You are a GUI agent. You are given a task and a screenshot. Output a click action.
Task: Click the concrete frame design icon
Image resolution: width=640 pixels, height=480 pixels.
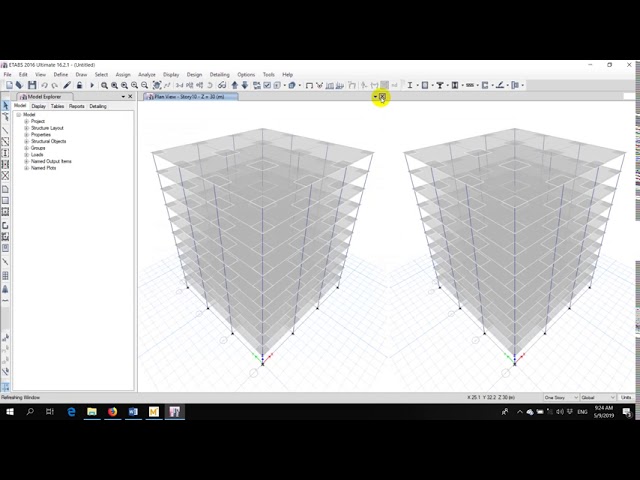tap(425, 85)
